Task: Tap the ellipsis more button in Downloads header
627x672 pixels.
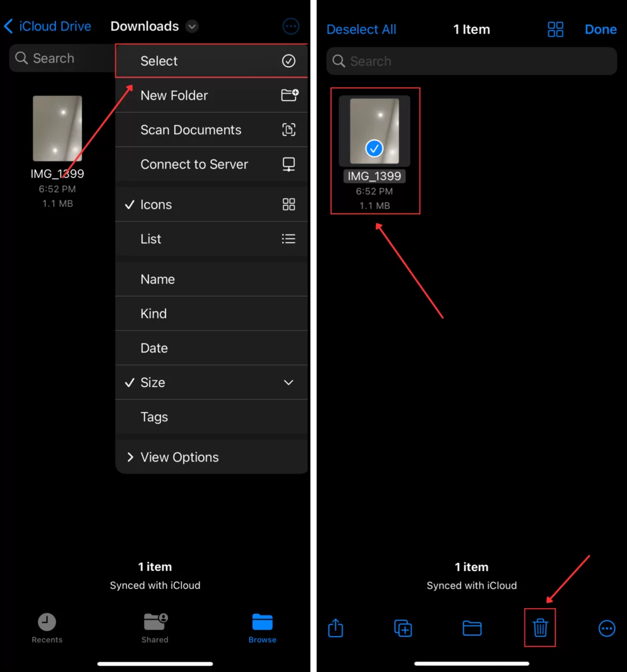Action: click(x=291, y=26)
